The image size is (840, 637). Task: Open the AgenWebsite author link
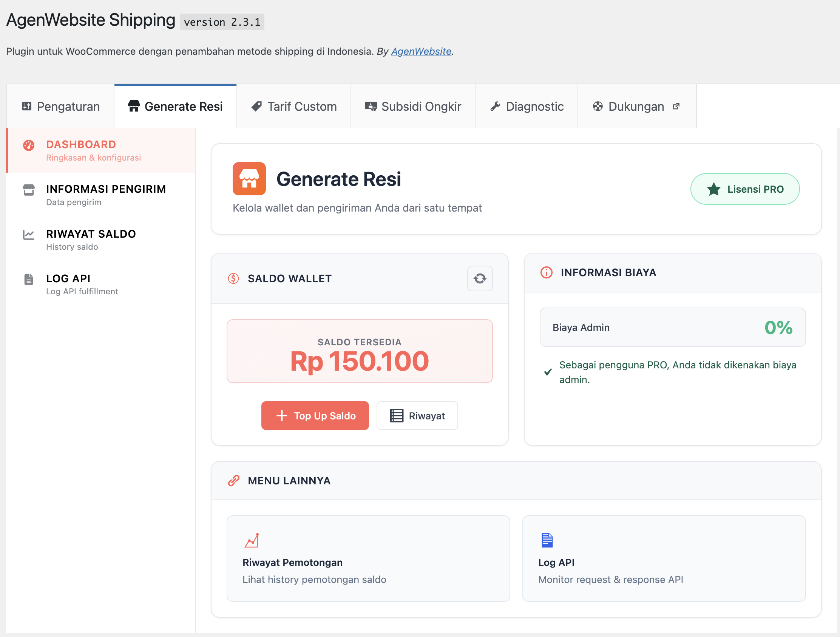(x=421, y=51)
